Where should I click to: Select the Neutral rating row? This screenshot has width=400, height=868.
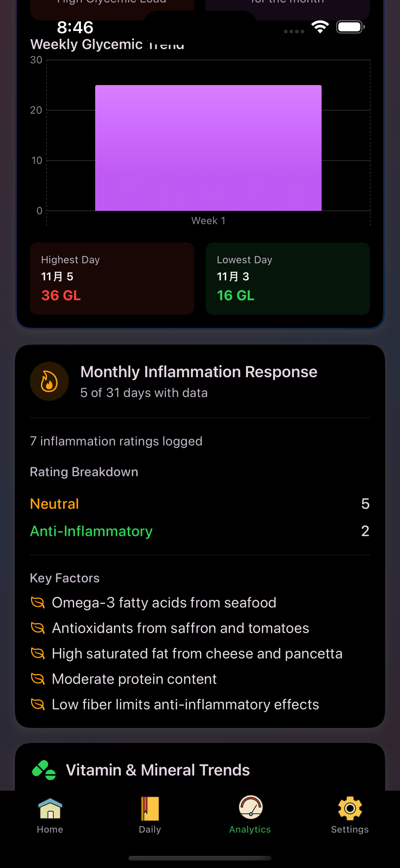pyautogui.click(x=200, y=504)
